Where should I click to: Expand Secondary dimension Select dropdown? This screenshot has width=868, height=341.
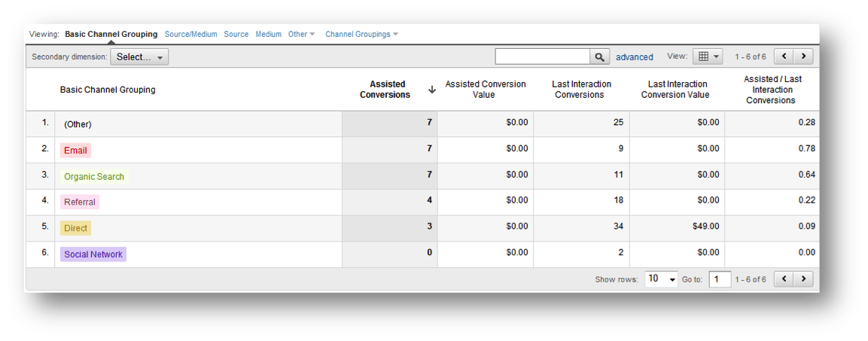139,57
